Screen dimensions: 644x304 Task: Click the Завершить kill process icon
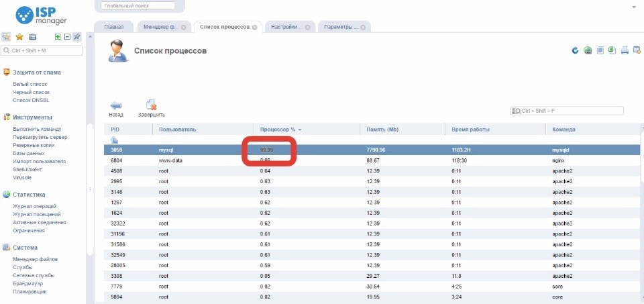pyautogui.click(x=151, y=105)
